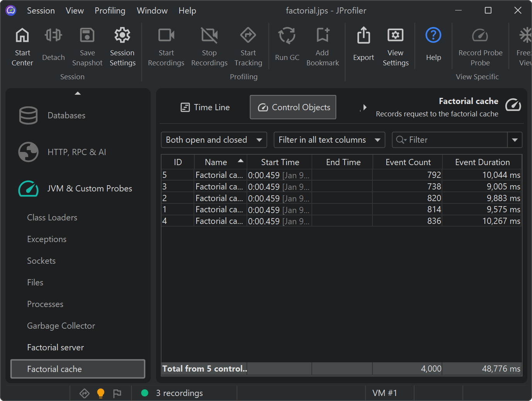Sort table by Event Duration column

482,162
